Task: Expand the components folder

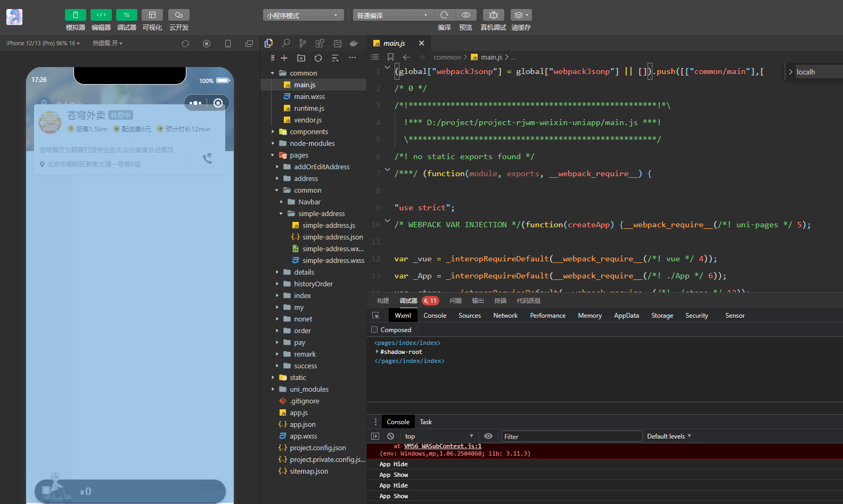Action: click(273, 132)
